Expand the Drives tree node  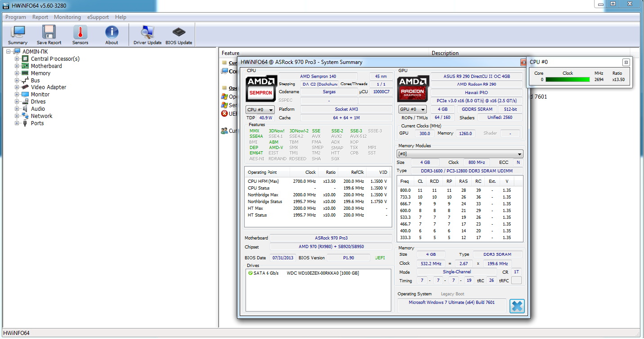pos(17,102)
